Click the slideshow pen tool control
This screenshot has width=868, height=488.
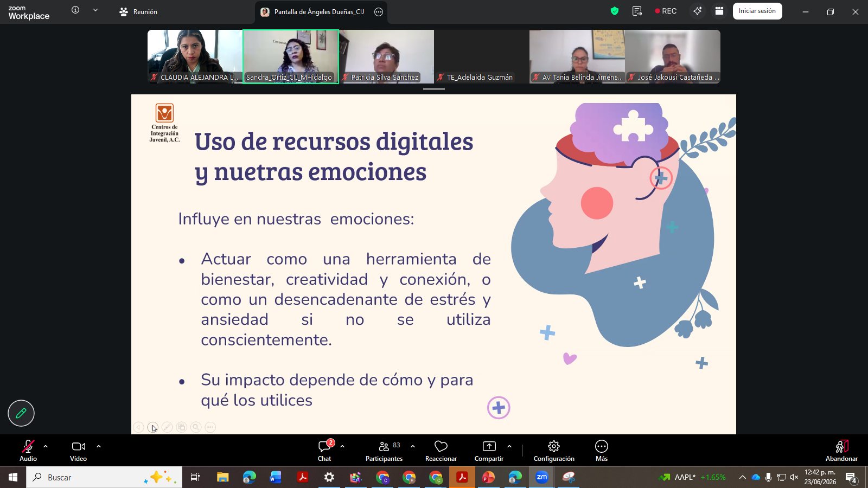pyautogui.click(x=167, y=427)
